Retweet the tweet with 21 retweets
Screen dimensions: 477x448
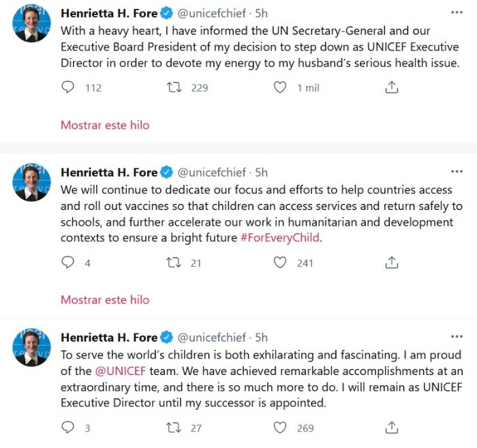[174, 263]
